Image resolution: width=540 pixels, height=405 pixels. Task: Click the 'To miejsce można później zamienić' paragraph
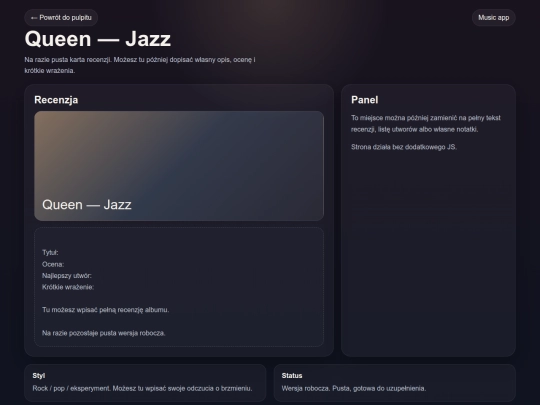[426, 123]
